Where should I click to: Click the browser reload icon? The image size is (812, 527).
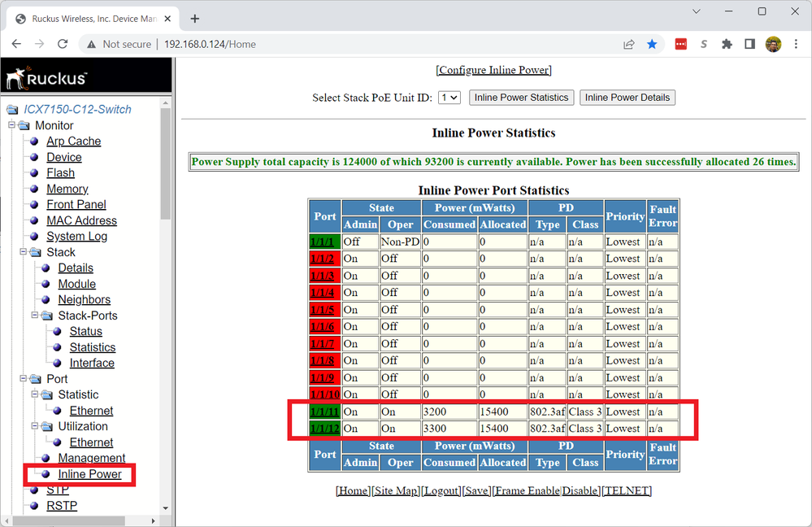pos(63,44)
